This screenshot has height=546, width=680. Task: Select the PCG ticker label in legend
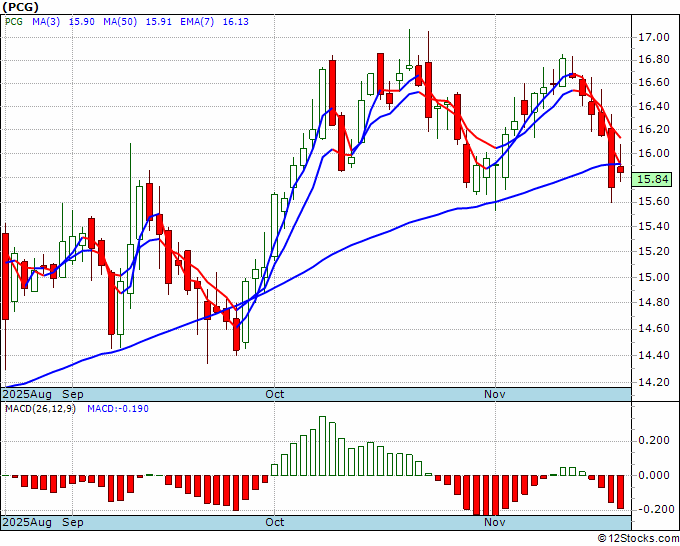point(14,22)
